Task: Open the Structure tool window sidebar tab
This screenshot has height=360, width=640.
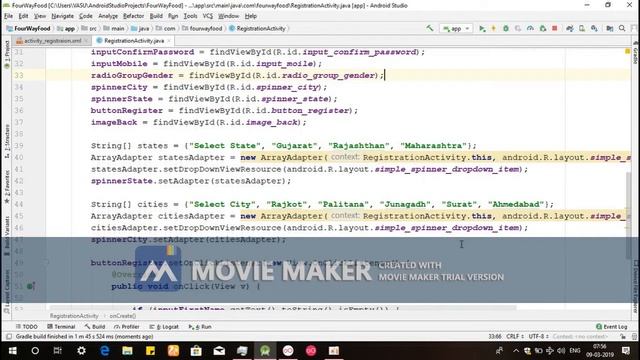Action: click(7, 142)
